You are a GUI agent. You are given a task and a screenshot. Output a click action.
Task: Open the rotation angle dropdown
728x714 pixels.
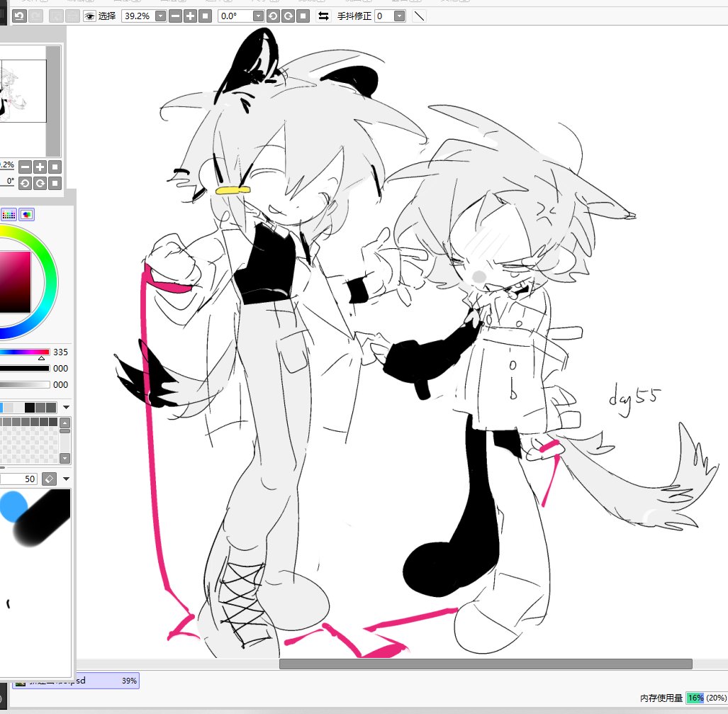259,16
